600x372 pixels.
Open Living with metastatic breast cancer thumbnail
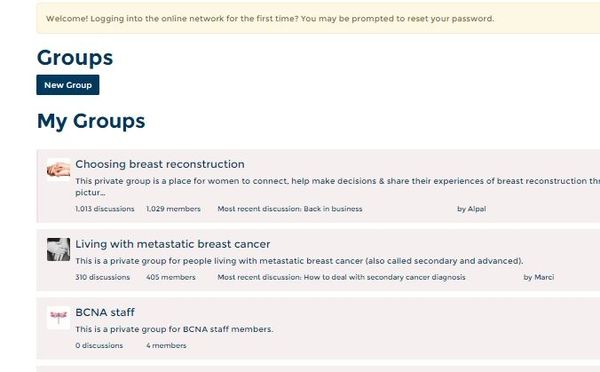(59, 250)
